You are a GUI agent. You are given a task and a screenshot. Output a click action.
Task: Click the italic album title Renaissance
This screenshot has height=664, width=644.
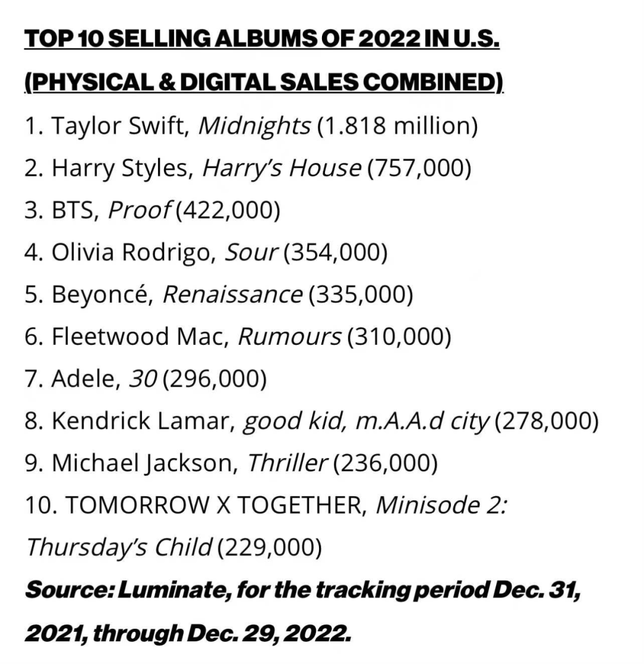[x=232, y=295]
